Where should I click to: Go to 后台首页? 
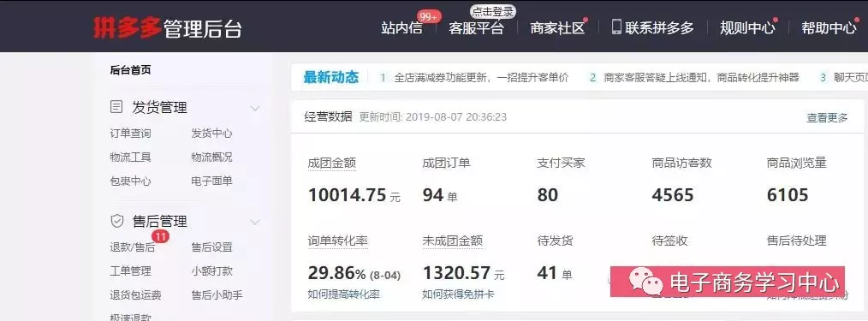[130, 69]
